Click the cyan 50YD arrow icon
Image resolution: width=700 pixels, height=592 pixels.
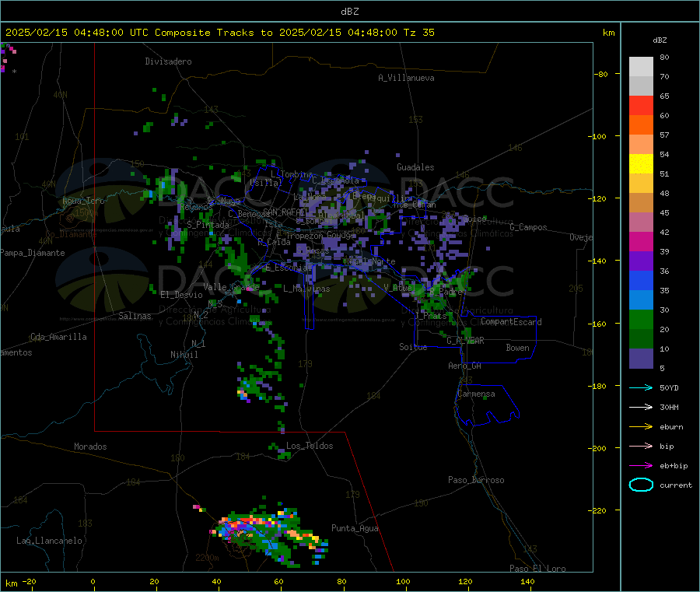pyautogui.click(x=641, y=387)
